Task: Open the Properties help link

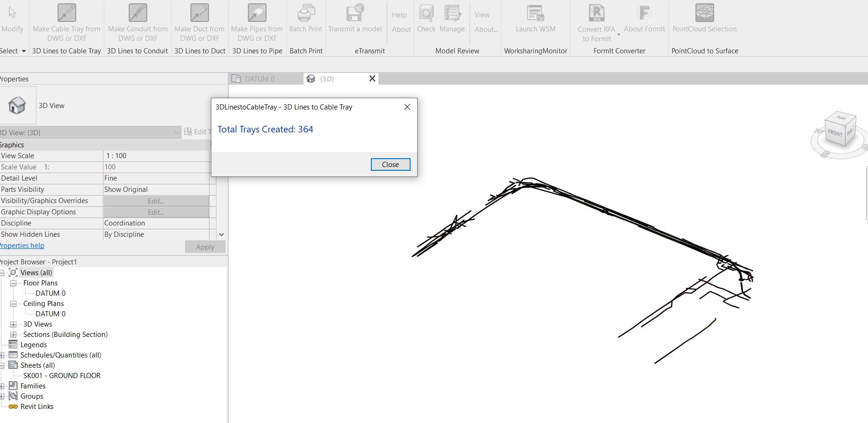Action: 22,245
